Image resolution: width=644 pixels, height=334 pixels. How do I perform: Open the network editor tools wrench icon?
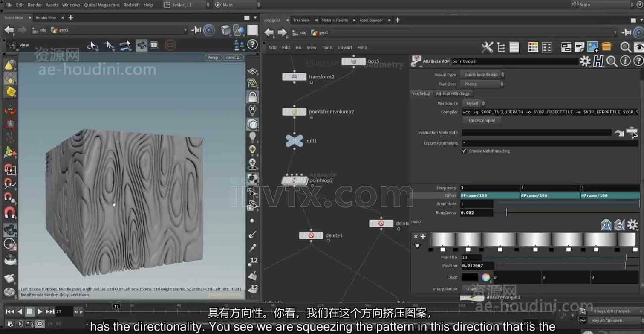487,47
